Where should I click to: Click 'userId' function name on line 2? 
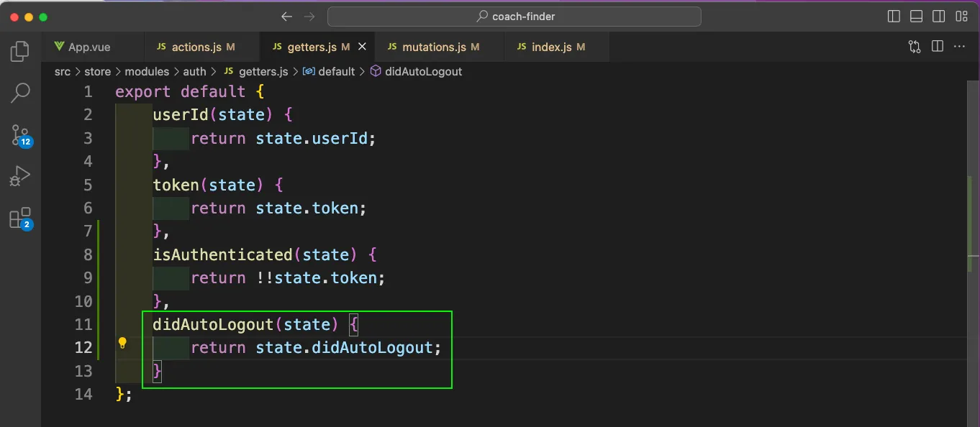pos(181,115)
